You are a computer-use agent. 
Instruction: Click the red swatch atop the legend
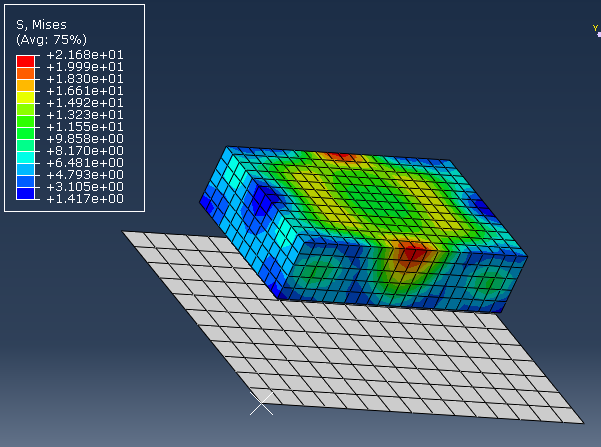point(26,61)
